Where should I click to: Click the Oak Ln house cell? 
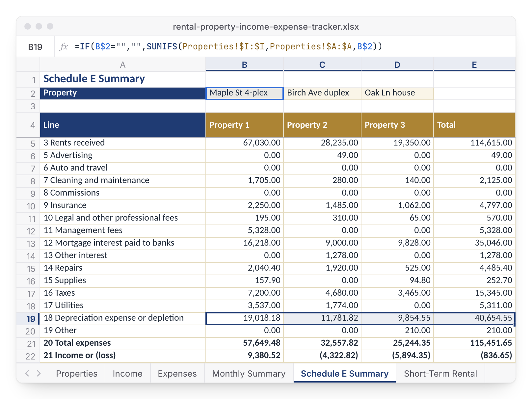pyautogui.click(x=397, y=93)
